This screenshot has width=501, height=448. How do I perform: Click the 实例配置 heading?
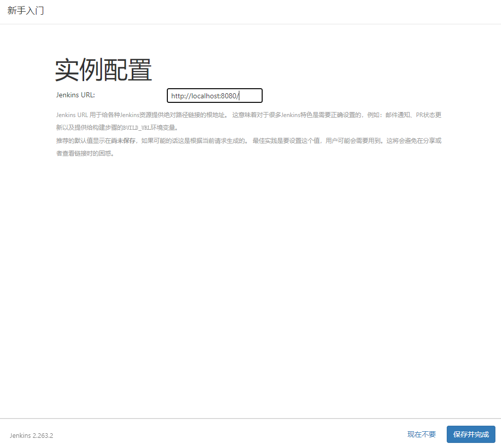[x=103, y=69]
